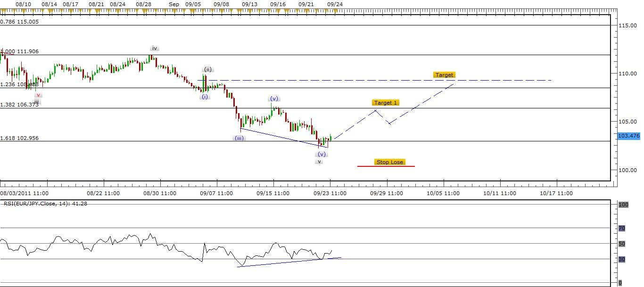Select the 1.382 106.373 Fibonacci label
This screenshot has height=287, width=644.
coord(20,105)
